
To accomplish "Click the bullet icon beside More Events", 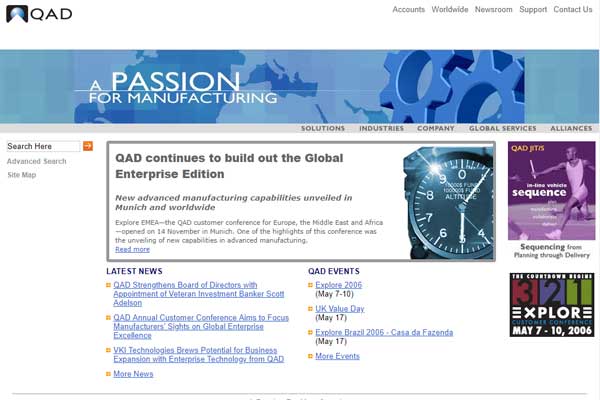I will pyautogui.click(x=310, y=356).
